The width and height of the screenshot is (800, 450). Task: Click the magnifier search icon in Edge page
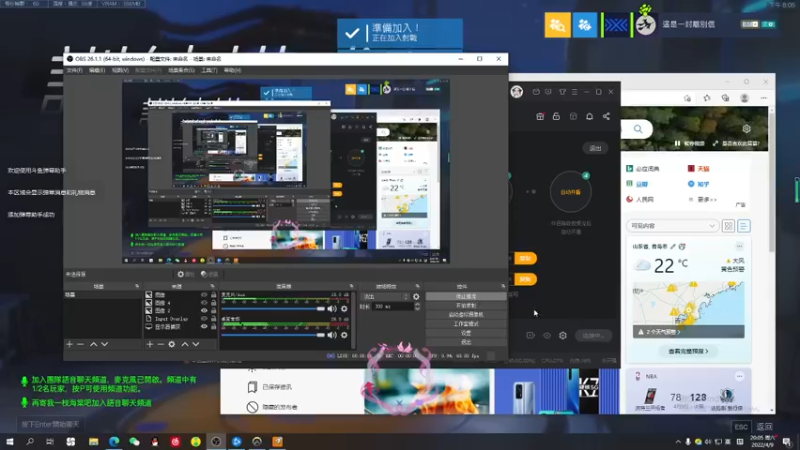(x=638, y=129)
